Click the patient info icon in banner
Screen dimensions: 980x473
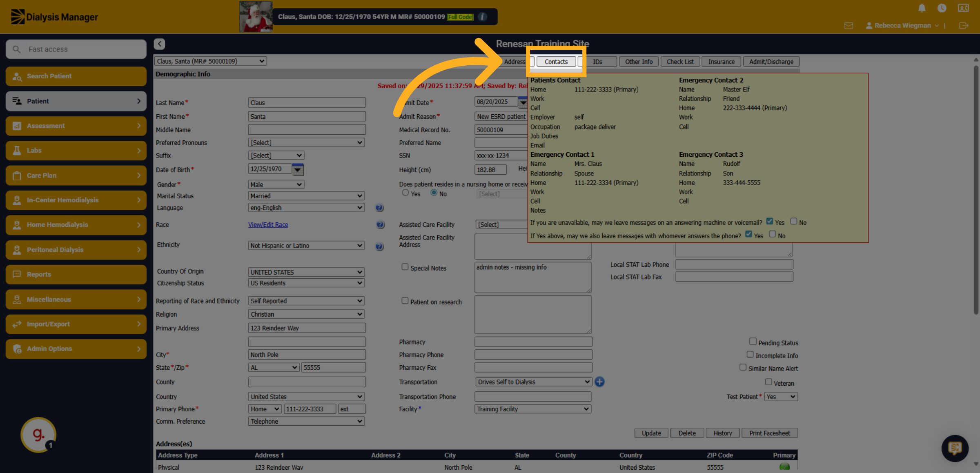482,17
